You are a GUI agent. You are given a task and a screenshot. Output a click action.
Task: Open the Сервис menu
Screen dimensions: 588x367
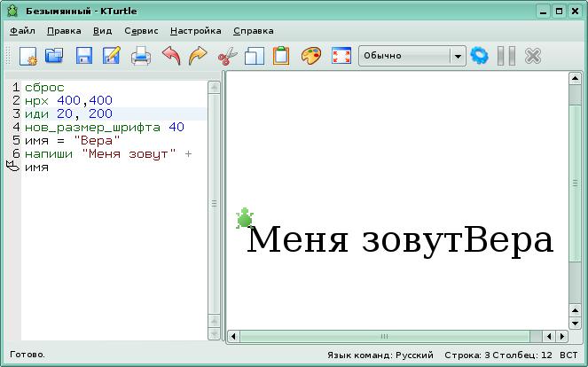pos(141,30)
